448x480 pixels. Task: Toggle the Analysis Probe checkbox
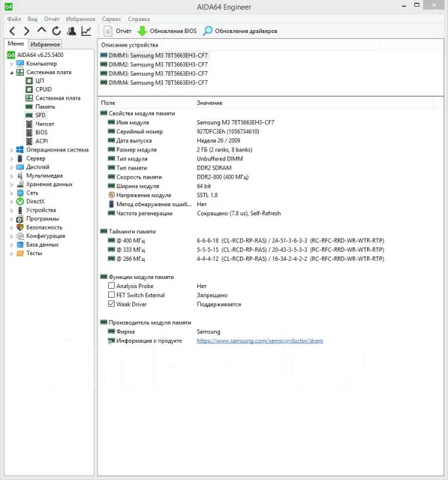111,286
